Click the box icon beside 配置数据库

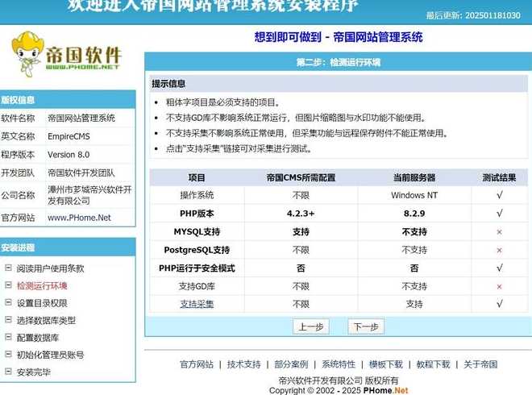9,337
